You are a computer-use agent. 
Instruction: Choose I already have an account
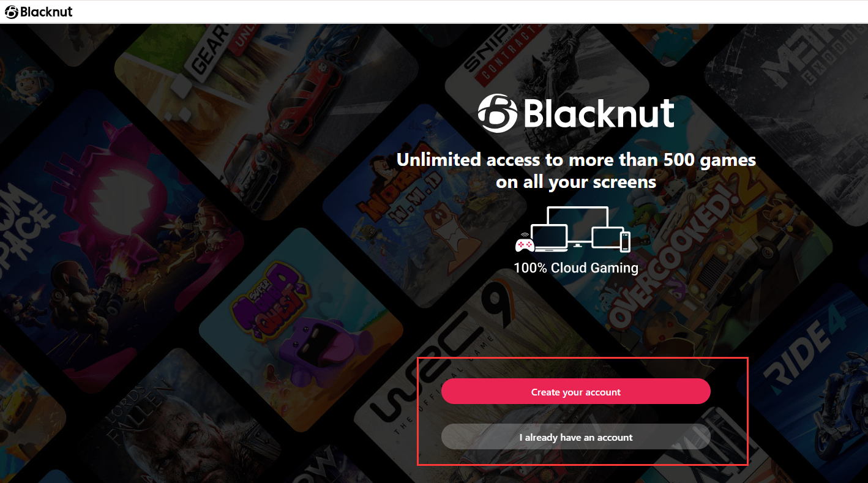[x=575, y=437]
